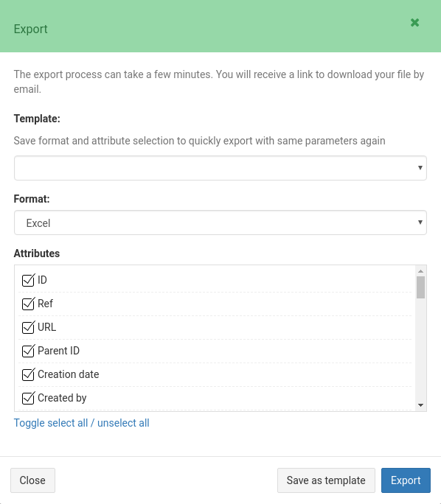The width and height of the screenshot is (441, 504).
Task: Click the attributes list scrollbar thumb
Action: point(420,287)
